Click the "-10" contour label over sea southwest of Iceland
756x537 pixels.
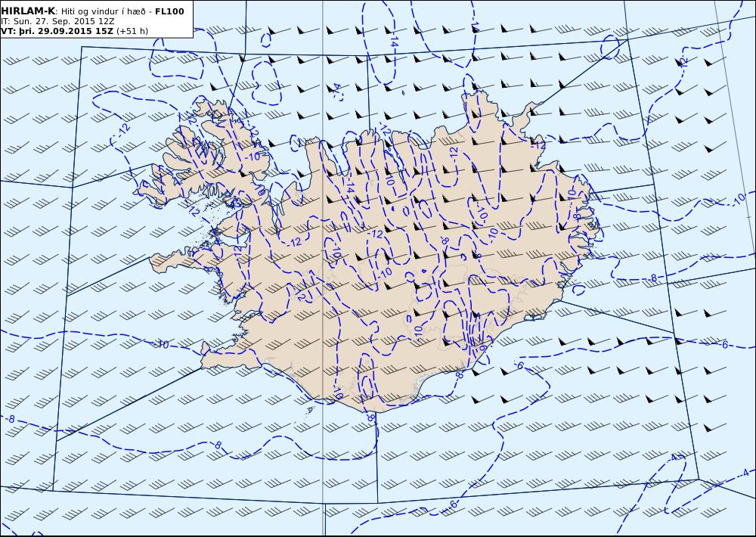(x=162, y=344)
